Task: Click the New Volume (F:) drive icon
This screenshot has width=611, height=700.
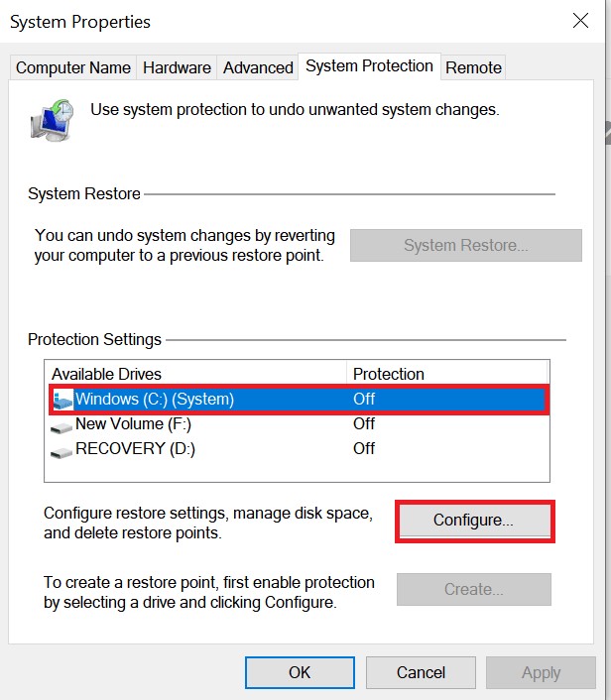Action: click(x=62, y=424)
